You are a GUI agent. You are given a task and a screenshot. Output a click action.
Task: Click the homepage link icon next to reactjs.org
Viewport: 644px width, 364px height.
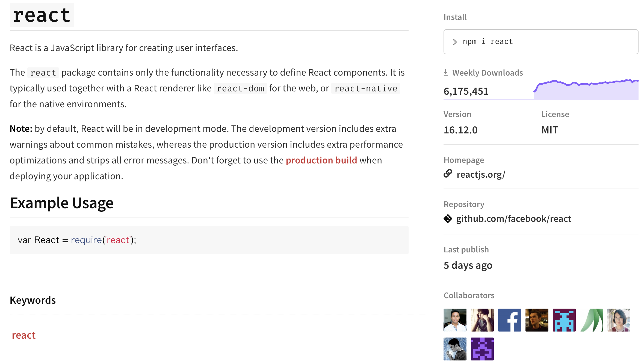pyautogui.click(x=448, y=174)
